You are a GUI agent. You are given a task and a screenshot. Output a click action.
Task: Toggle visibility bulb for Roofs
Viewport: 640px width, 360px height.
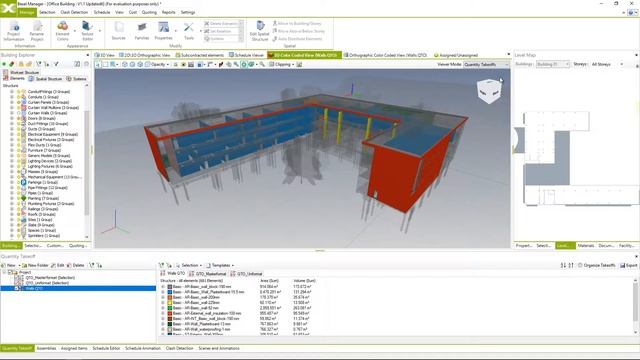click(18, 214)
